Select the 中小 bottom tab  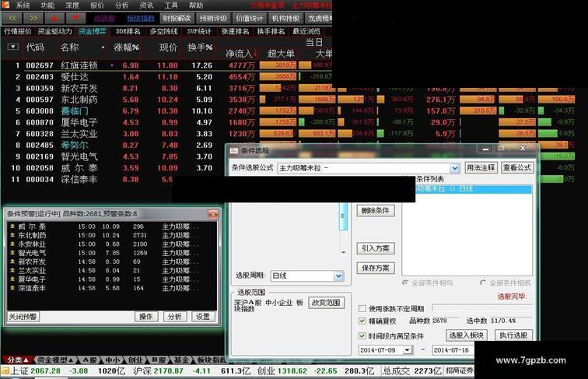[x=112, y=360]
